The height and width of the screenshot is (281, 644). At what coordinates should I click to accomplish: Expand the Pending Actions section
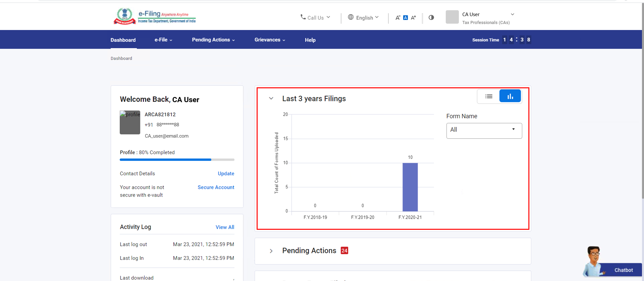pos(271,251)
